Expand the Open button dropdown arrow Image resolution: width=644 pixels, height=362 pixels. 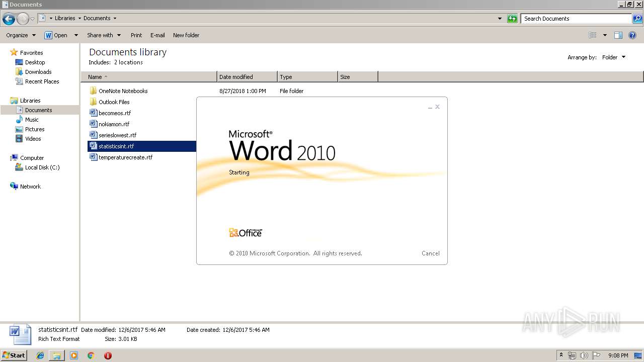click(76, 35)
